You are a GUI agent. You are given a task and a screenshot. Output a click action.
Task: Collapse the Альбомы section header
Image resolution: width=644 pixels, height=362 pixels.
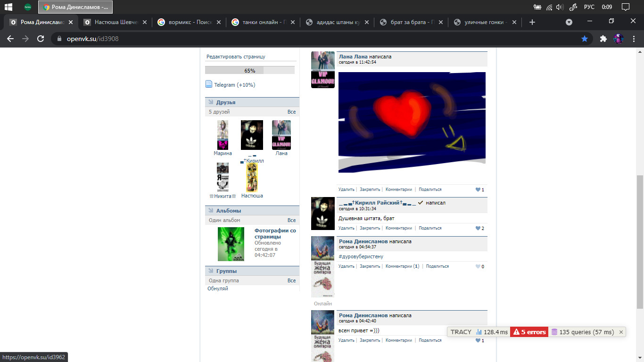tap(228, 211)
